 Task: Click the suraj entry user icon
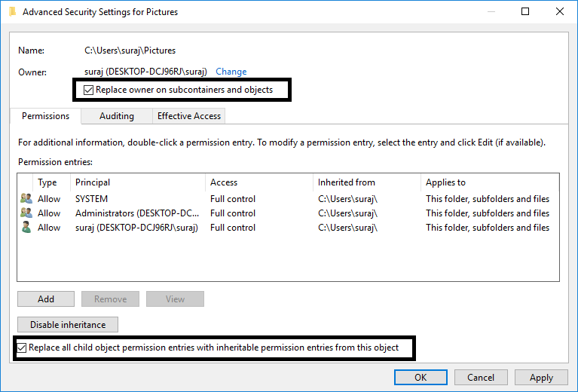[26, 228]
